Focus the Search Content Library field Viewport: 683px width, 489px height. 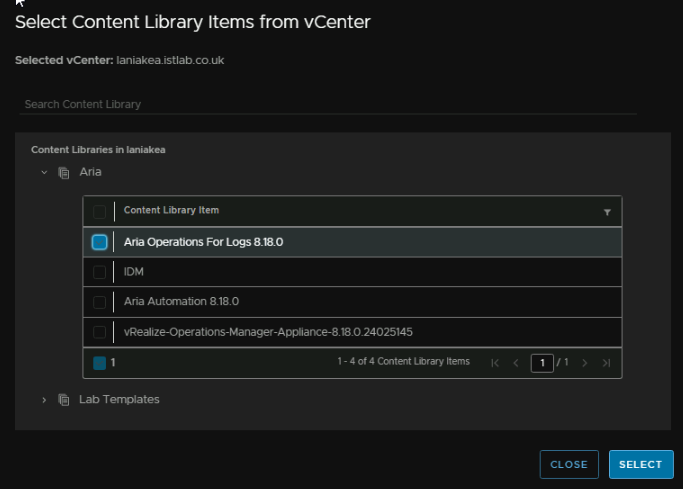(328, 105)
